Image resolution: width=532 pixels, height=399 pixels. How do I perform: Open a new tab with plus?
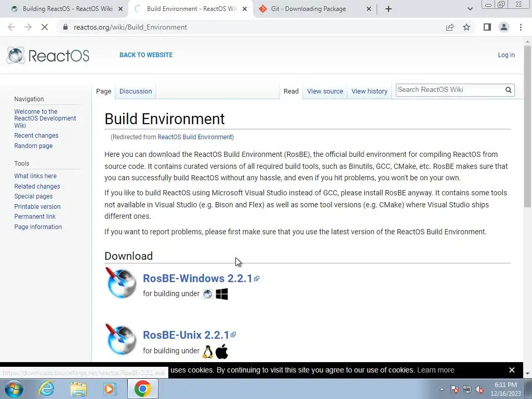(389, 9)
